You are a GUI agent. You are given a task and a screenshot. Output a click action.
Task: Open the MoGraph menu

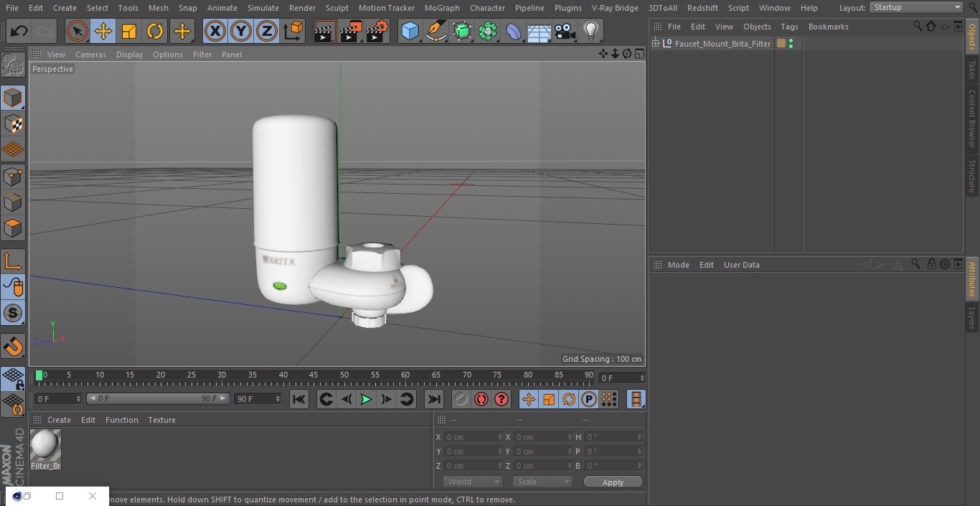(x=442, y=8)
